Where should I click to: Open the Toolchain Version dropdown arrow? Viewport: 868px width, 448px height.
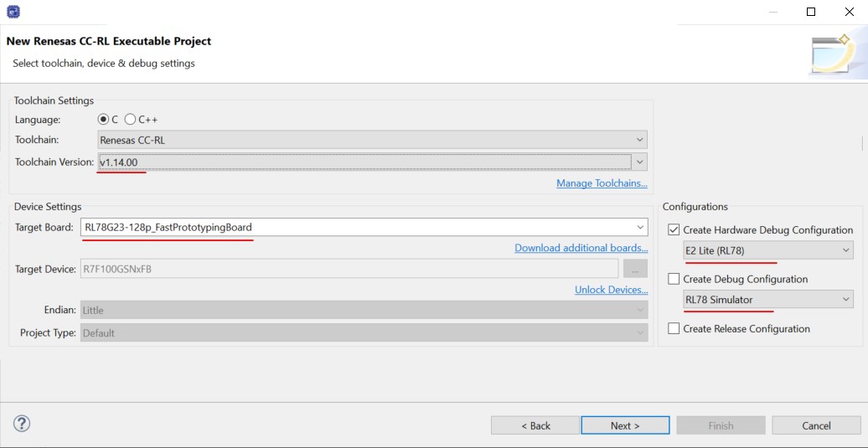click(639, 162)
